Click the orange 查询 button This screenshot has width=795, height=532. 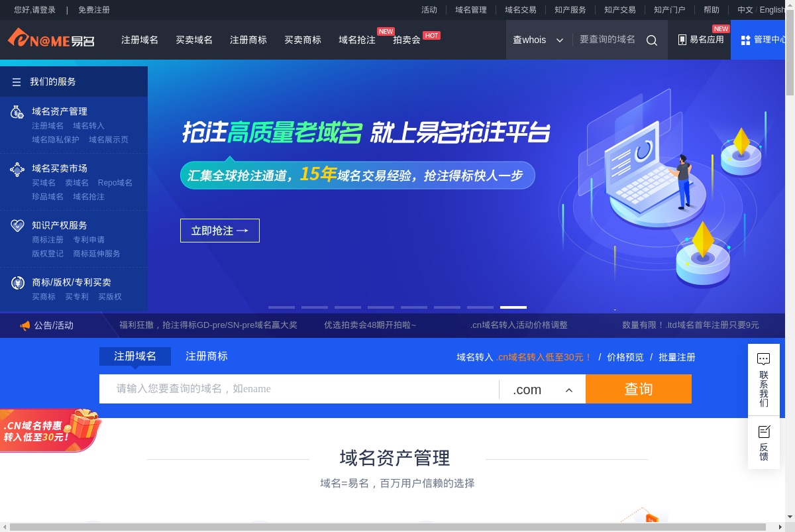click(x=639, y=389)
